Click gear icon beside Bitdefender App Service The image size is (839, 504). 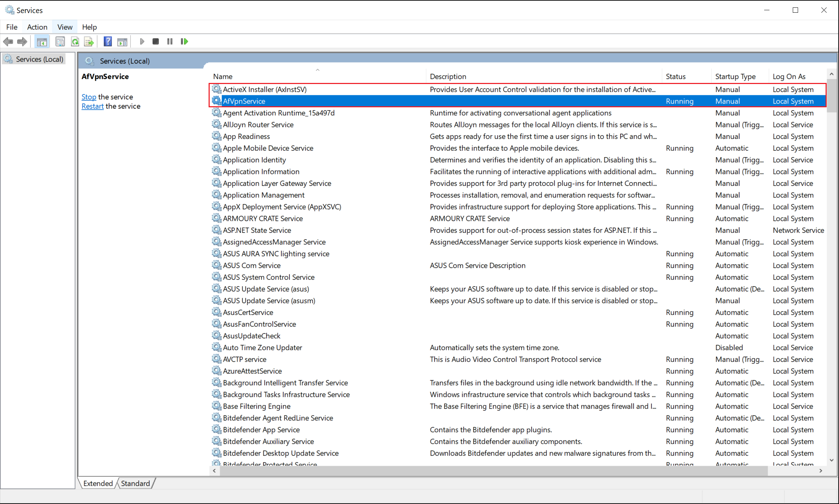pyautogui.click(x=216, y=430)
